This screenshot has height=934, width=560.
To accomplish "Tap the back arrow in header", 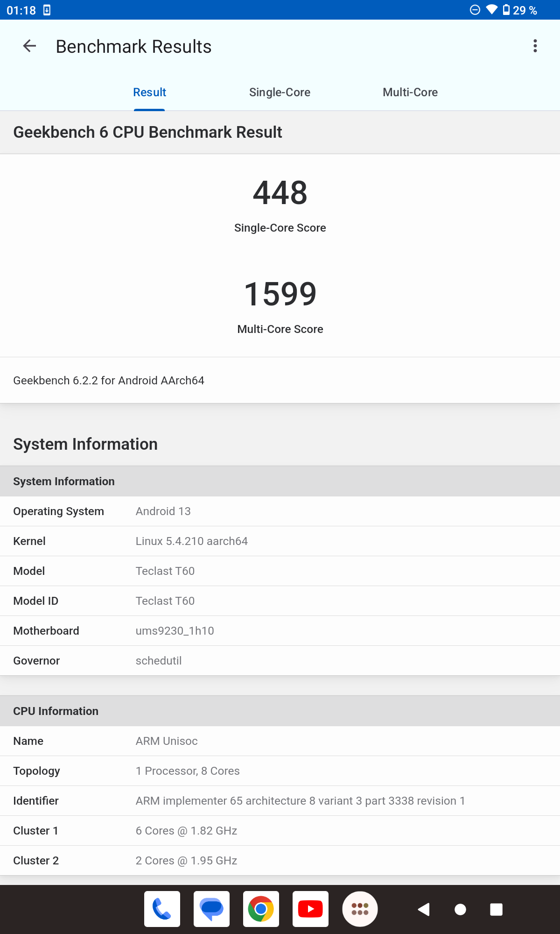I will pos(29,46).
